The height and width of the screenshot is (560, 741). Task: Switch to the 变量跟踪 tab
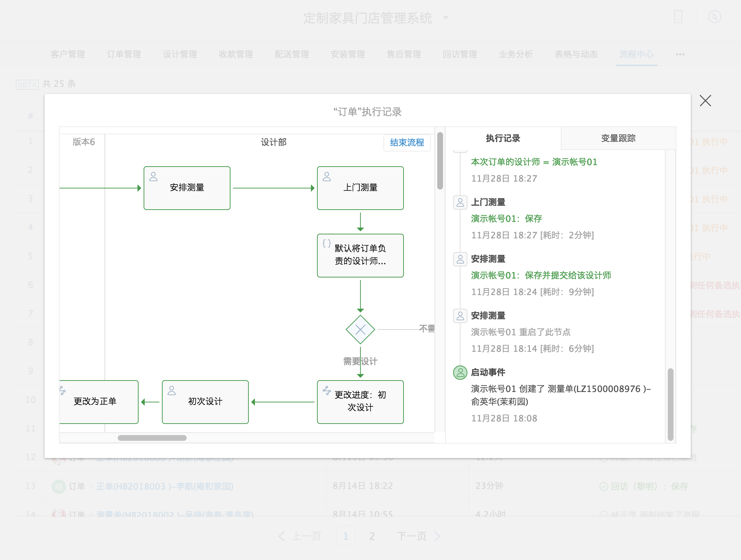pyautogui.click(x=618, y=138)
